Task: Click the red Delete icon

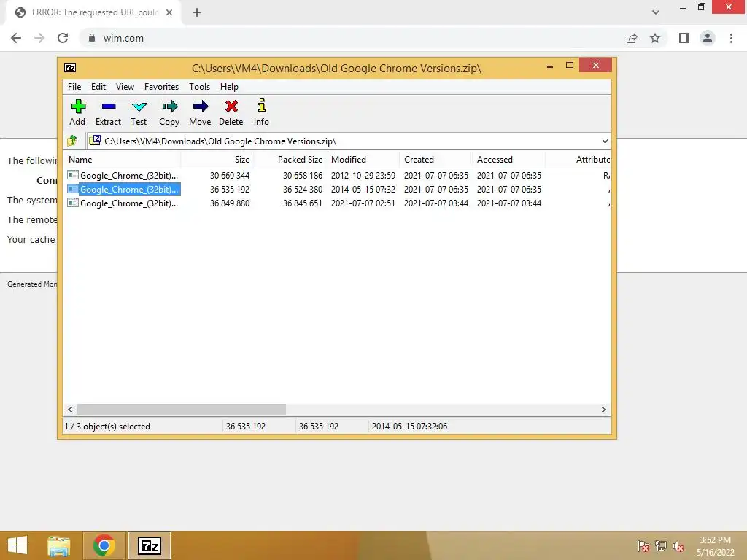Action: click(x=231, y=112)
